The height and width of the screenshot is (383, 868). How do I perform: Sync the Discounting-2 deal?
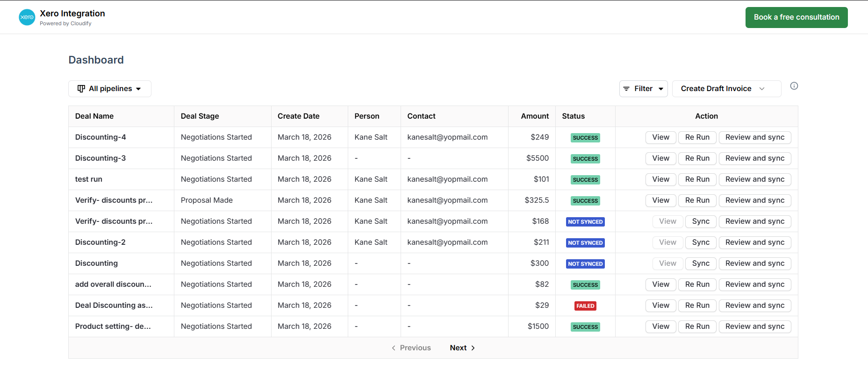click(x=701, y=242)
